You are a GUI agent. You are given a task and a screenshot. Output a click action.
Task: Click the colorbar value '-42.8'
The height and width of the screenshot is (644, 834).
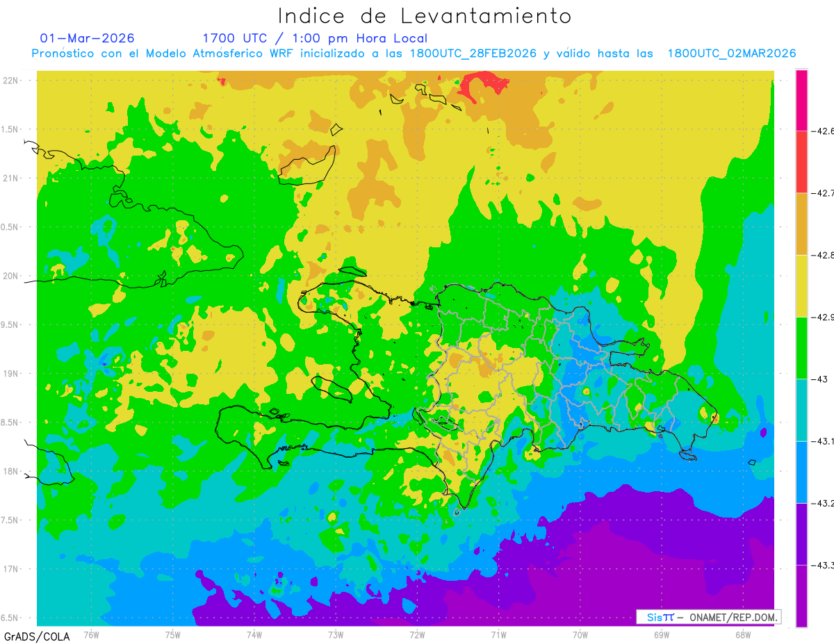click(x=821, y=255)
